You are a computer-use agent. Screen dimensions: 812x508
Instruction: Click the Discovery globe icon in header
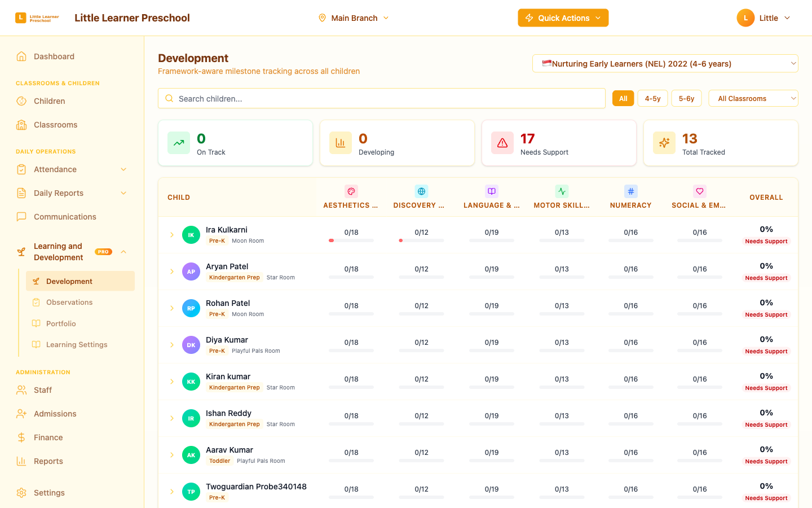421,191
